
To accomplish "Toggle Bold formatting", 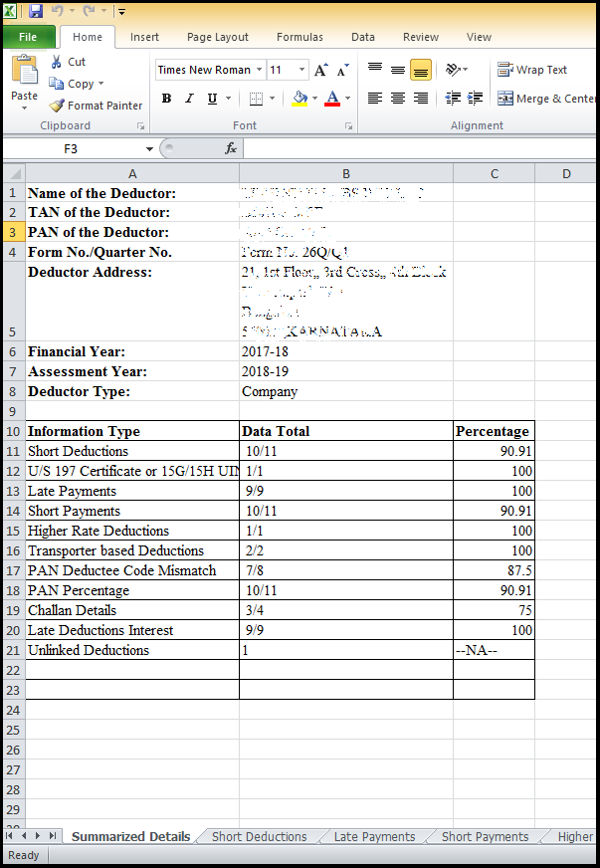I will click(166, 99).
